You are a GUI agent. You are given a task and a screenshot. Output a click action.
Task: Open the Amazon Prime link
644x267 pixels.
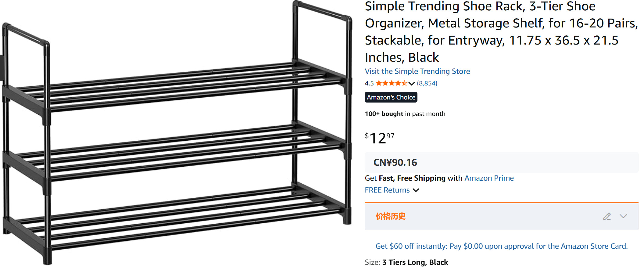[x=489, y=178]
